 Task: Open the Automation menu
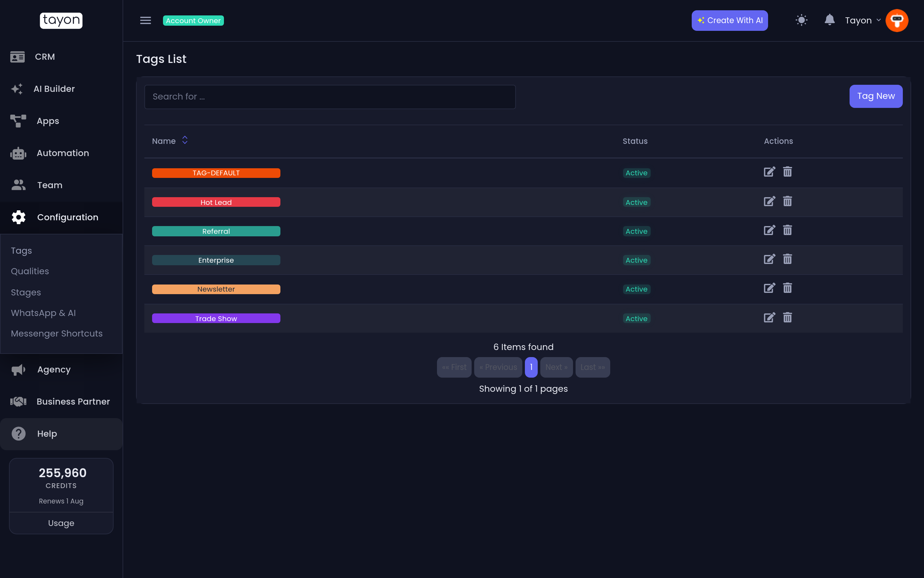click(61, 153)
